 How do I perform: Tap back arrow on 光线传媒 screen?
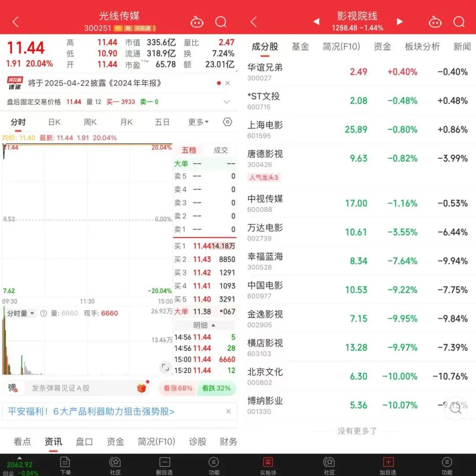[15, 22]
